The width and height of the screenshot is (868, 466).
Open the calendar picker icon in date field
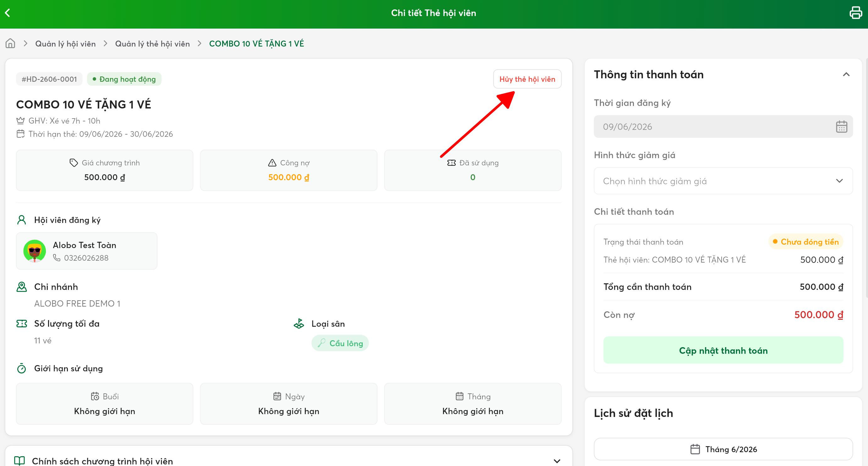coord(841,127)
